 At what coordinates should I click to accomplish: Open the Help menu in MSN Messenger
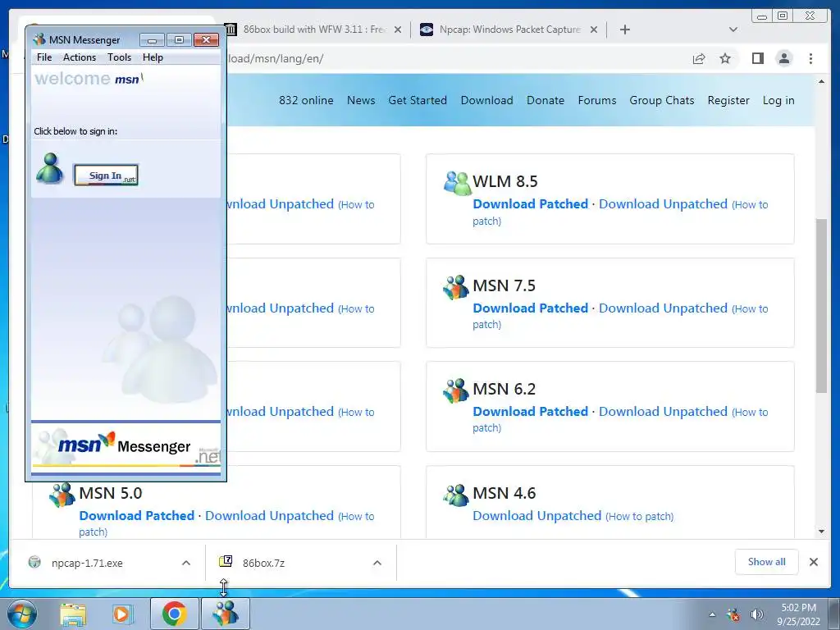[x=153, y=57]
